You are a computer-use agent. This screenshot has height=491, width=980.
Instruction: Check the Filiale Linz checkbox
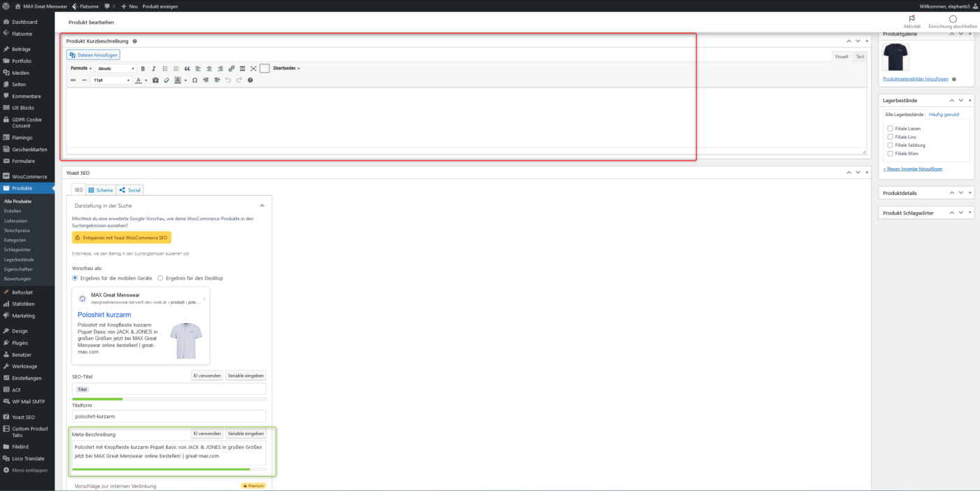[x=890, y=137]
